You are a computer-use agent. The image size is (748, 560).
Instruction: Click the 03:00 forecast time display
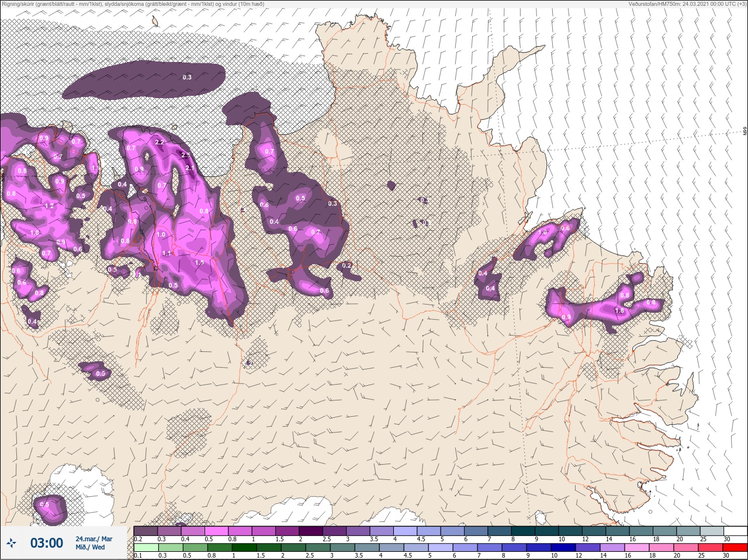(x=47, y=543)
